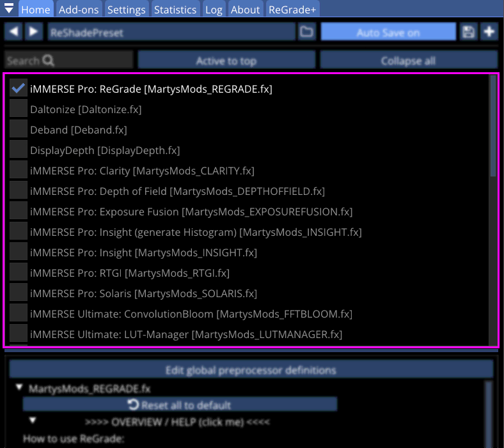Select the Deband [Deband.fx] label
Screen dimensions: 504x448
pos(79,130)
